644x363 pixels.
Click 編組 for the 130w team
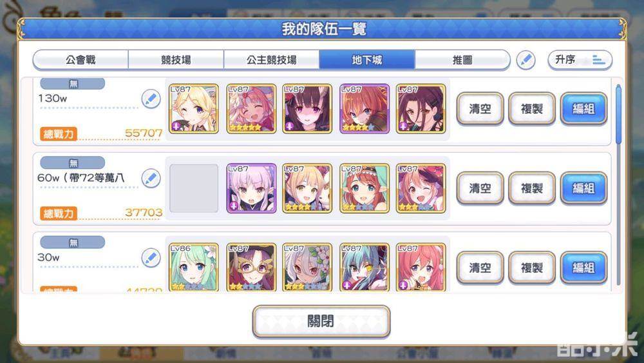(x=583, y=109)
